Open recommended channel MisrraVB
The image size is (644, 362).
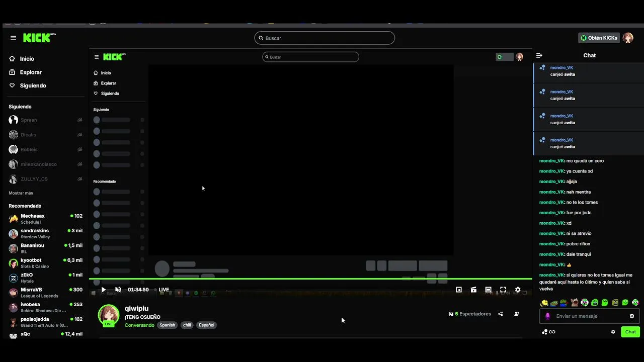point(45,293)
